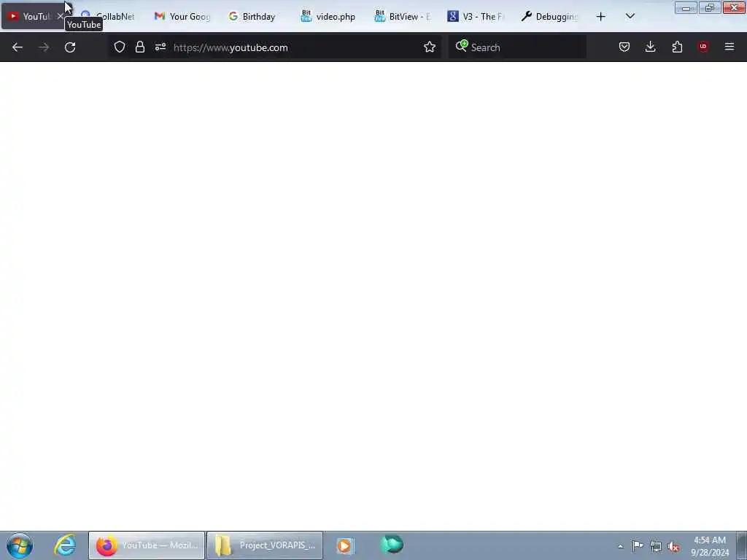Open the Firefox hamburger menu
The image size is (747, 560).
729,47
